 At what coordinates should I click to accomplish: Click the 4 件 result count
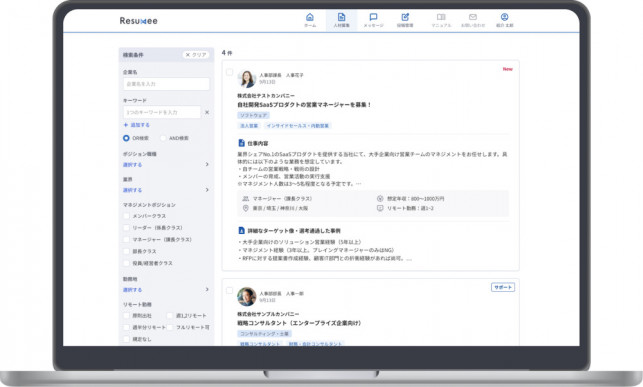pos(227,53)
